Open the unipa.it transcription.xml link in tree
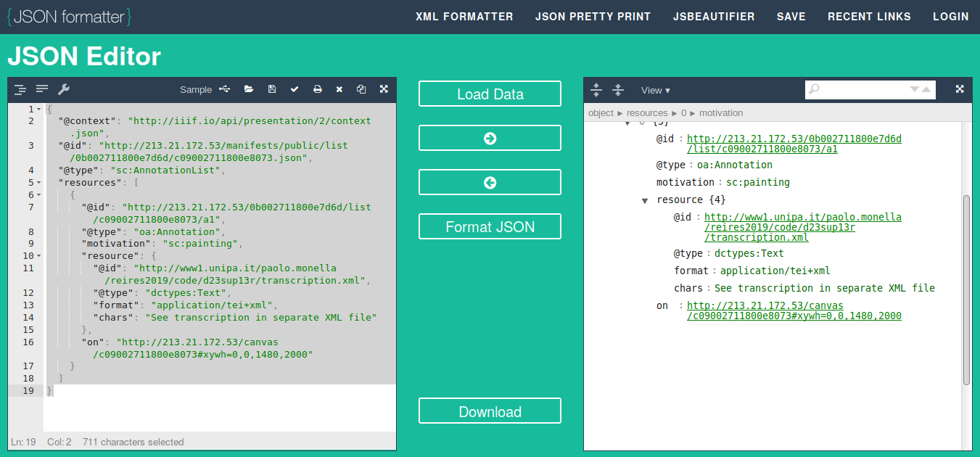The image size is (980, 457). [802, 227]
